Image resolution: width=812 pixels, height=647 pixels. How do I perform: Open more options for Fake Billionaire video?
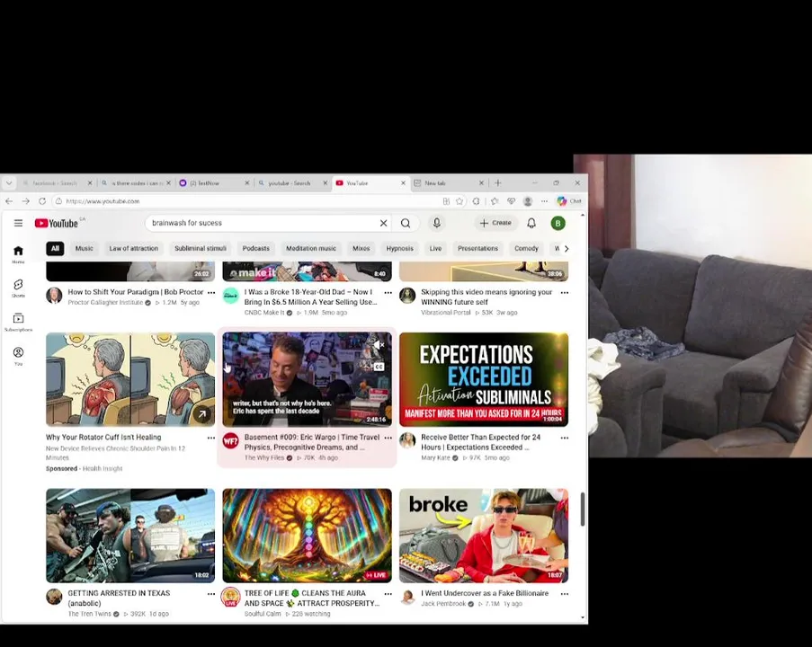pyautogui.click(x=565, y=594)
